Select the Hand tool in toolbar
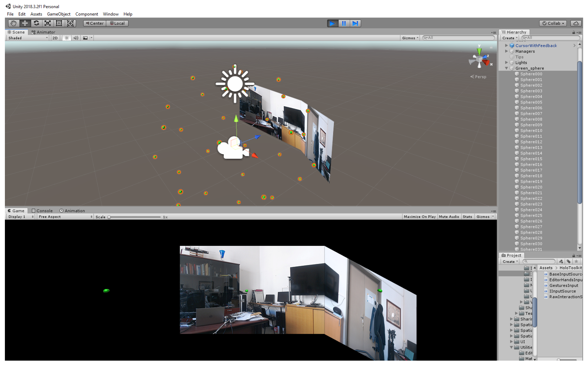Viewport: 588px width, 366px height. point(13,23)
